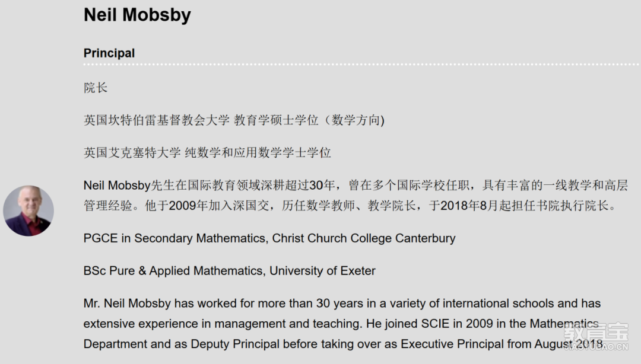Click the JIAOYUBAO.CN watermark text

(596, 346)
